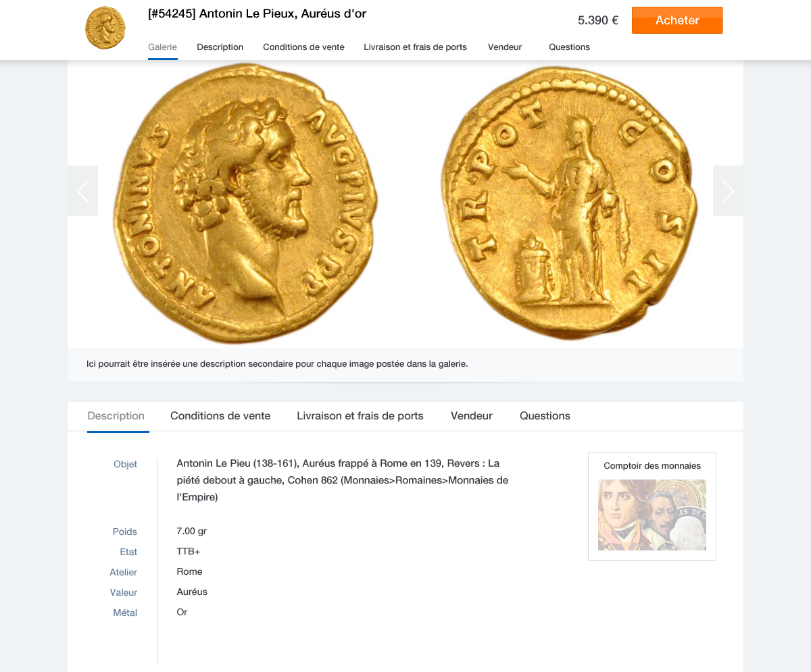Open the Comptoir des monnaies seller image
This screenshot has height=672, width=811.
(x=652, y=515)
